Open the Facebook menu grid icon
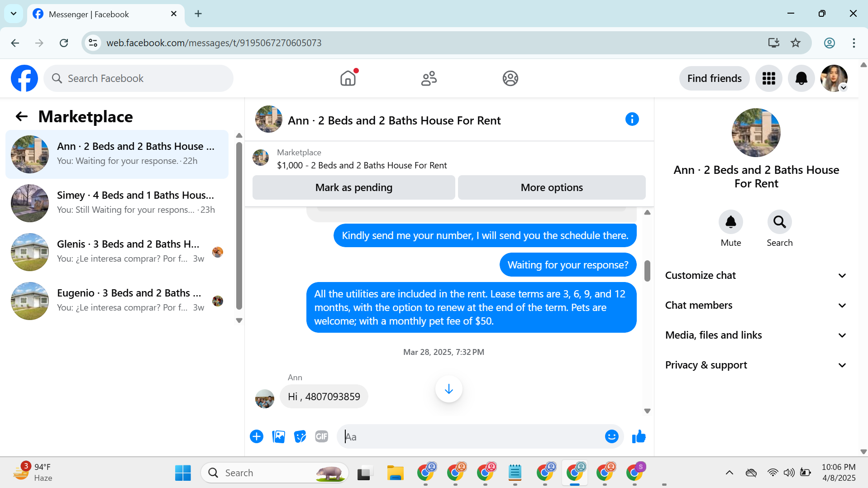This screenshot has width=868, height=488. click(x=768, y=78)
